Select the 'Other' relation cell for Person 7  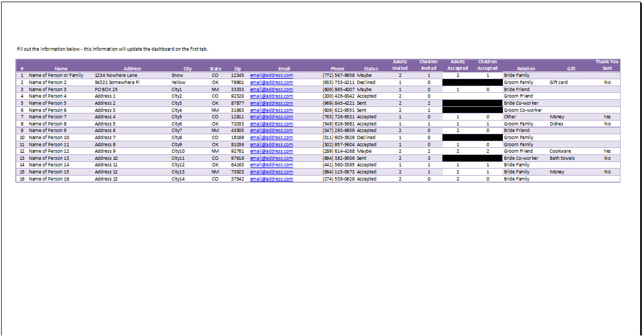[510, 117]
